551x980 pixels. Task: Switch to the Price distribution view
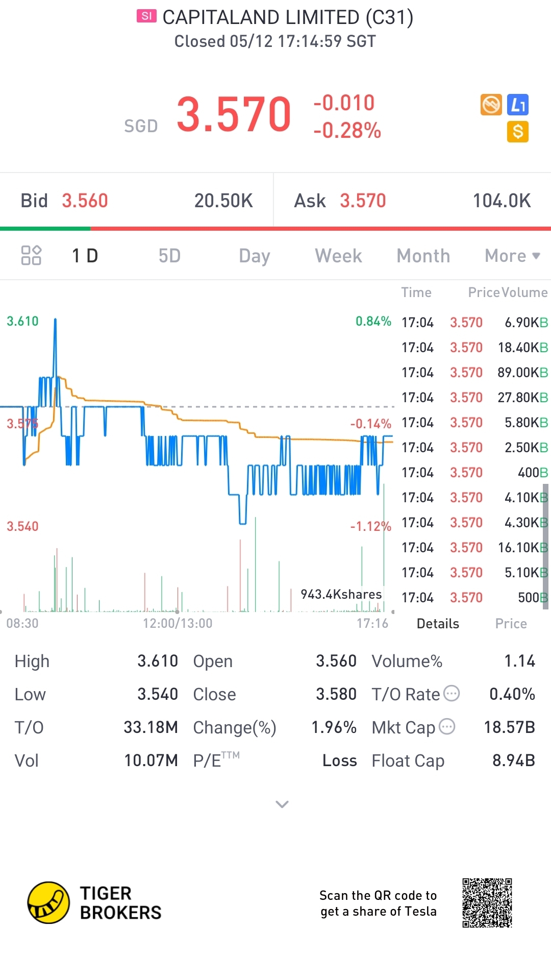pos(511,624)
